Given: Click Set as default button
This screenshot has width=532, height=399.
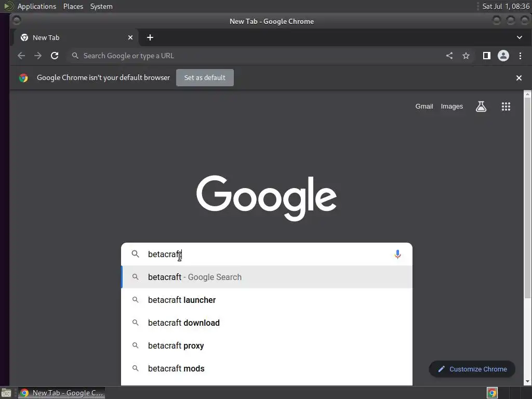Looking at the screenshot, I should pos(205,78).
